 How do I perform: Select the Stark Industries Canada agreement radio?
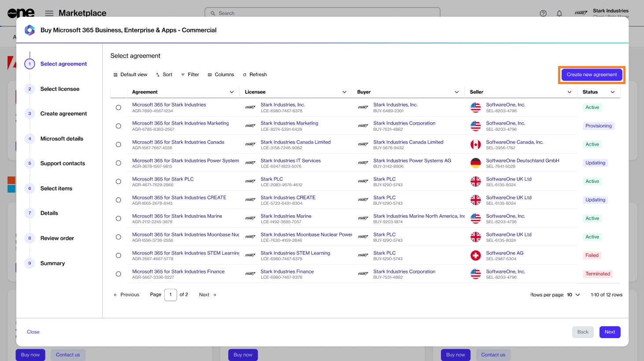pos(118,144)
